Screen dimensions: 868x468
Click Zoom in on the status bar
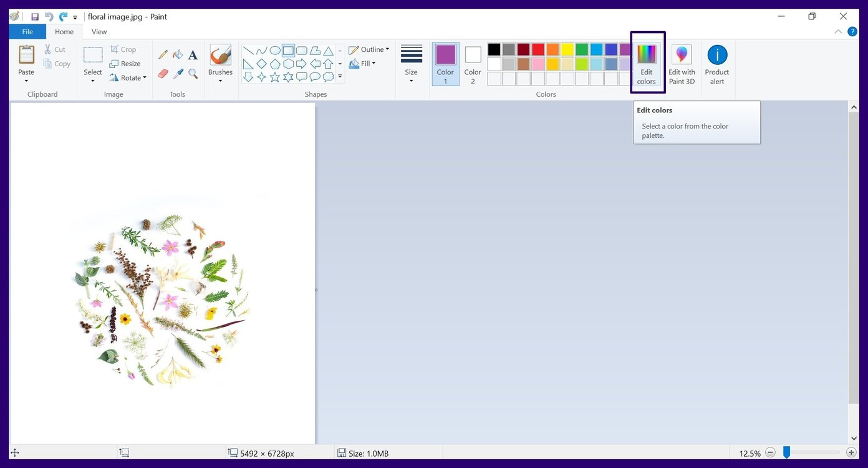851,452
